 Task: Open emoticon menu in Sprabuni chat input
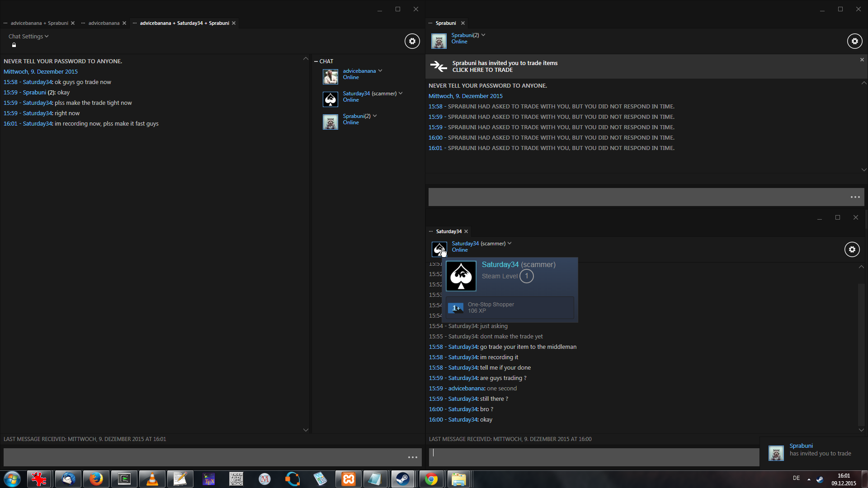pos(855,197)
